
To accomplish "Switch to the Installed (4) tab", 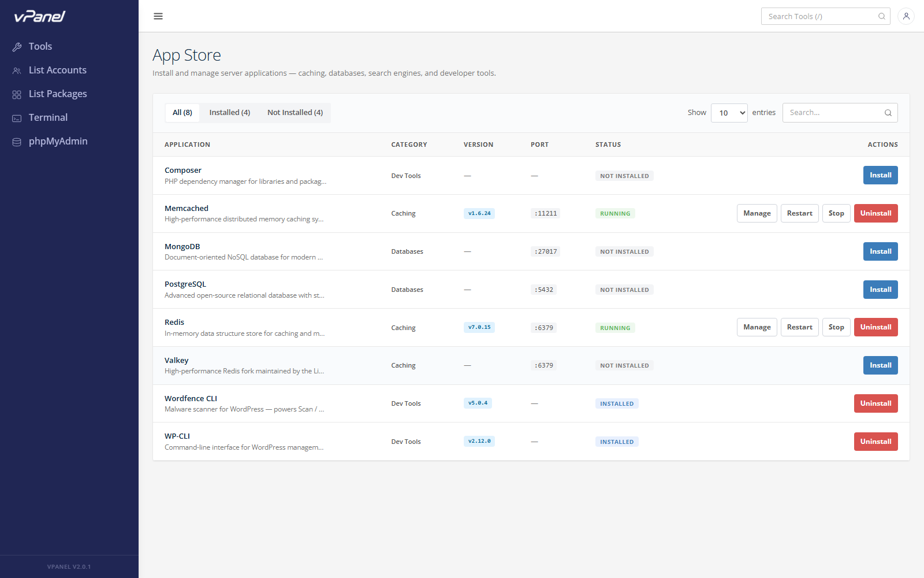I will tap(230, 113).
